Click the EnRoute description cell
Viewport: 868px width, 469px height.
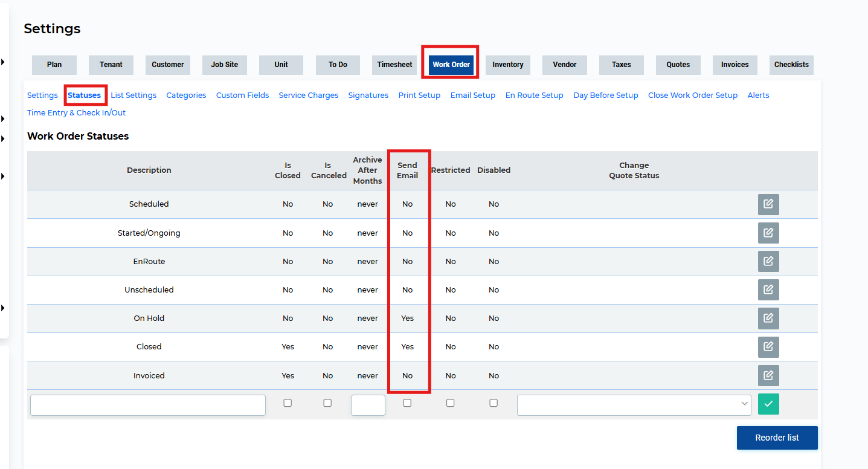coord(149,261)
